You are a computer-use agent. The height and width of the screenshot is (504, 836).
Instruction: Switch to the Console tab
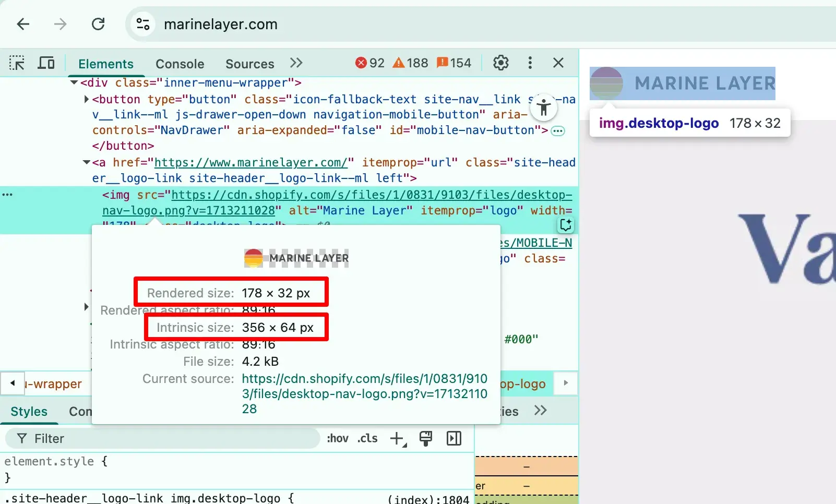(x=180, y=64)
